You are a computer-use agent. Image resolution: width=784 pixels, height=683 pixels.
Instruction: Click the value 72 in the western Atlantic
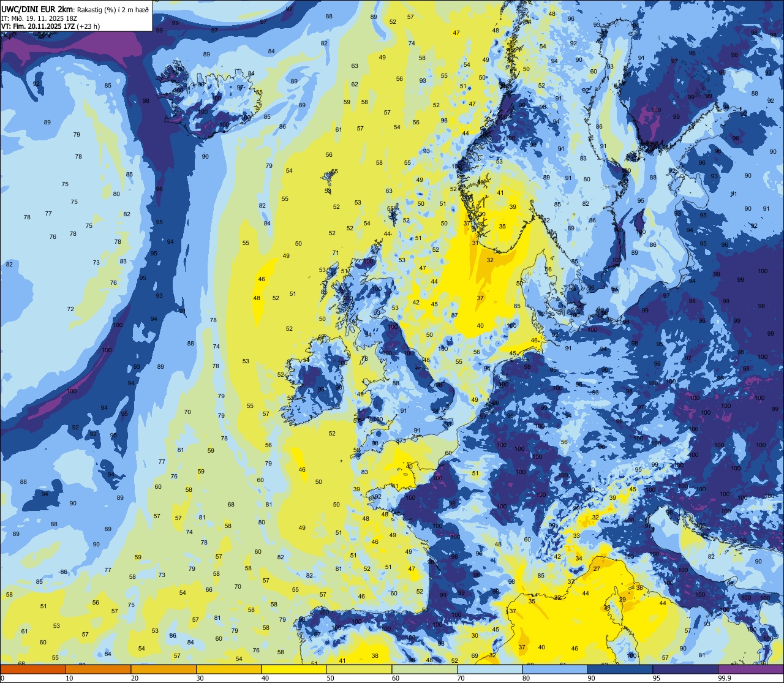click(70, 309)
